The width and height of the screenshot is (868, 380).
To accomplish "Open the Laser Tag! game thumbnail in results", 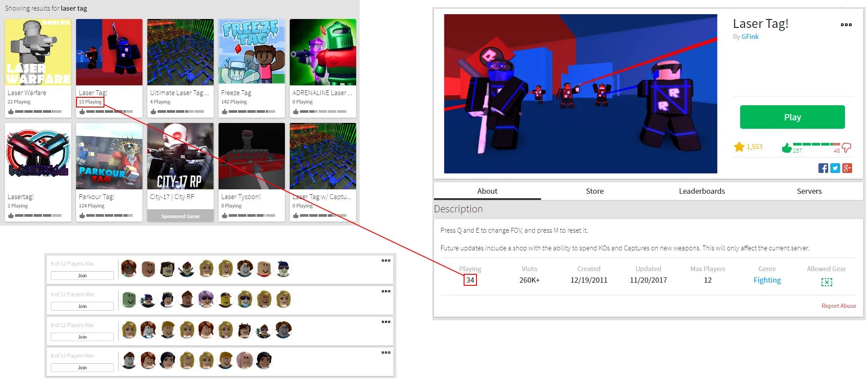I will pos(109,52).
